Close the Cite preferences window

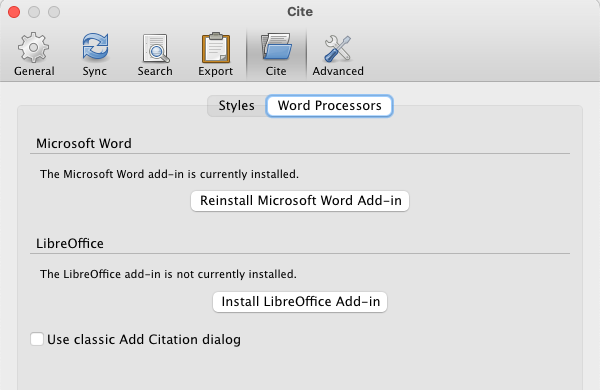pos(14,12)
